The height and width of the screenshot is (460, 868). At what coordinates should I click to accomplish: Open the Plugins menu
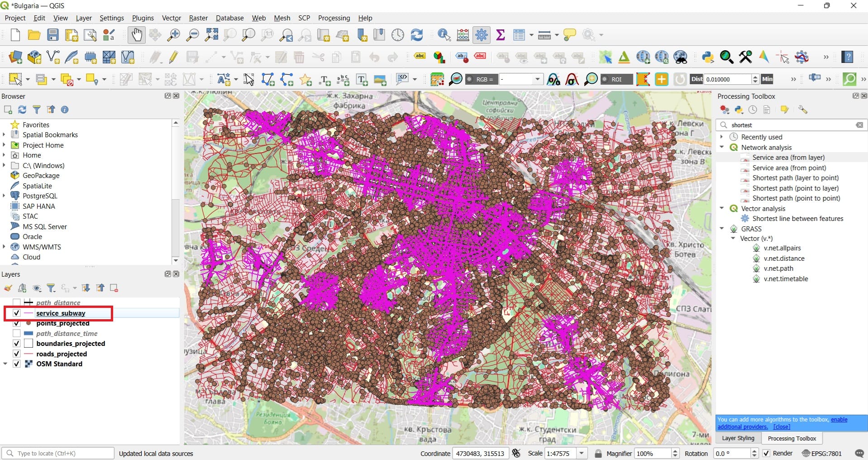pos(143,18)
